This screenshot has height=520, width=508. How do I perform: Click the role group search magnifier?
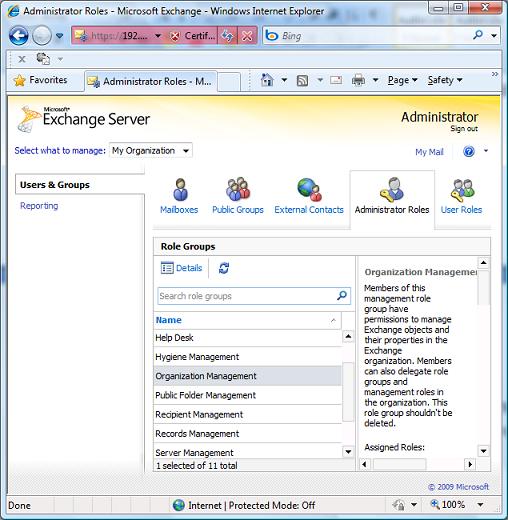(x=342, y=295)
